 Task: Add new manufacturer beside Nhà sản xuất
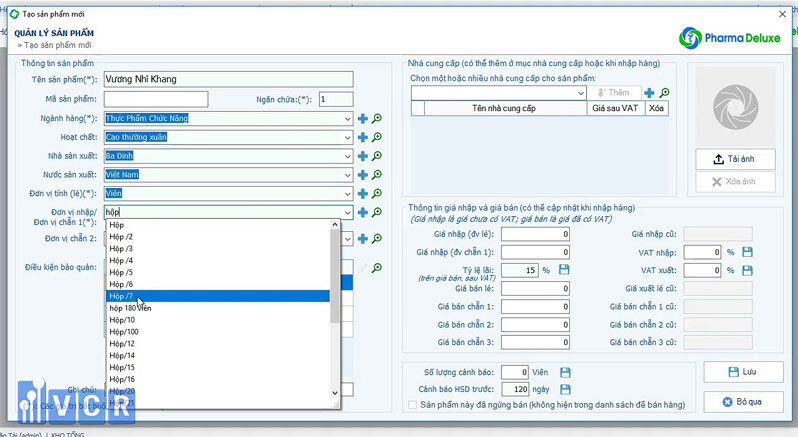click(363, 156)
